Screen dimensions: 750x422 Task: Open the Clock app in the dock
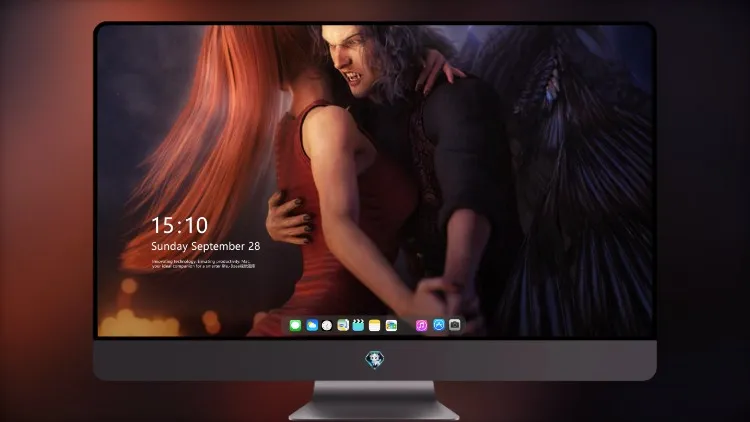[x=327, y=326]
